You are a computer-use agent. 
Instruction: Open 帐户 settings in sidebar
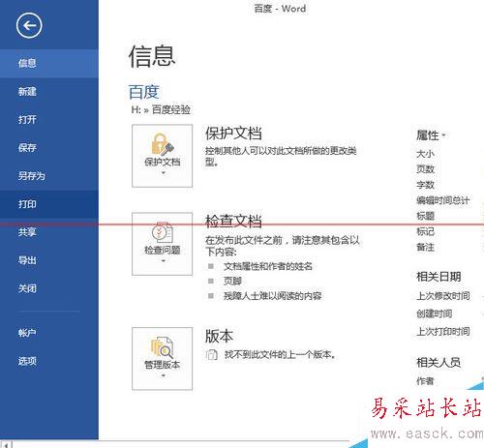coord(49,333)
